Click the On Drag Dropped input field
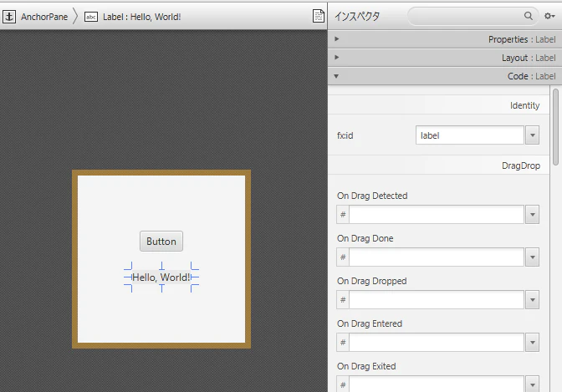Image resolution: width=562 pixels, height=392 pixels. (x=437, y=300)
